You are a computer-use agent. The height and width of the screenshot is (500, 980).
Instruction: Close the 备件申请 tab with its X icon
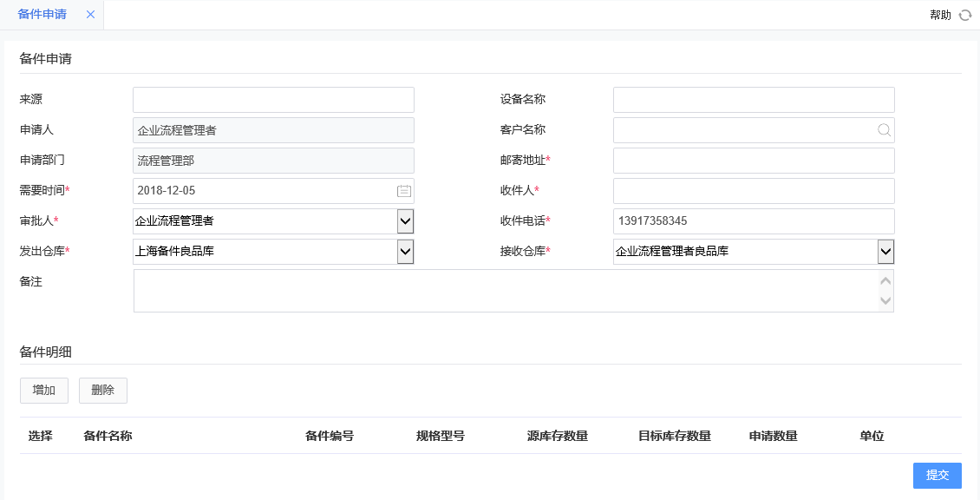click(x=90, y=15)
